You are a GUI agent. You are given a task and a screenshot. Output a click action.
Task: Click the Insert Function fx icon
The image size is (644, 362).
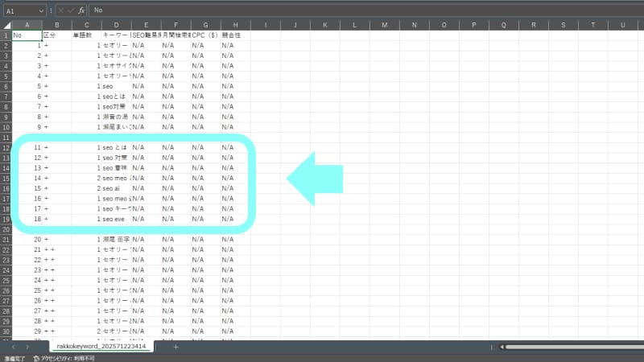coord(81,10)
